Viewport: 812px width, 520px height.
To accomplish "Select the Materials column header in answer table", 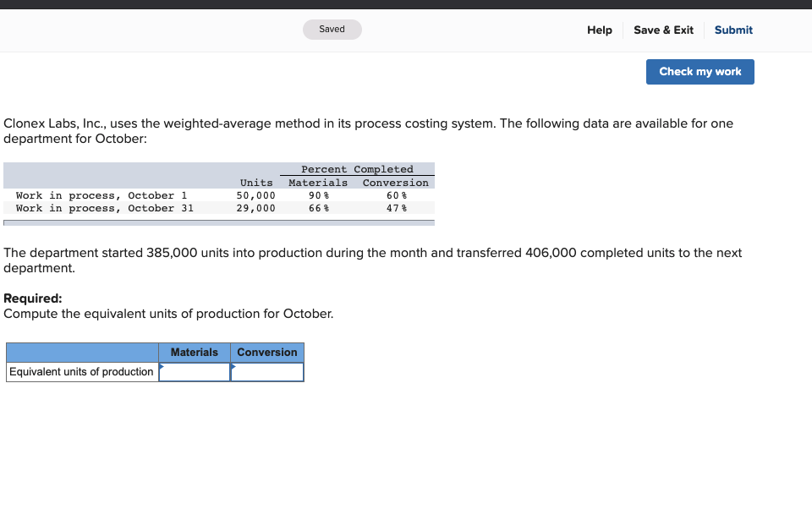I will click(x=194, y=352).
